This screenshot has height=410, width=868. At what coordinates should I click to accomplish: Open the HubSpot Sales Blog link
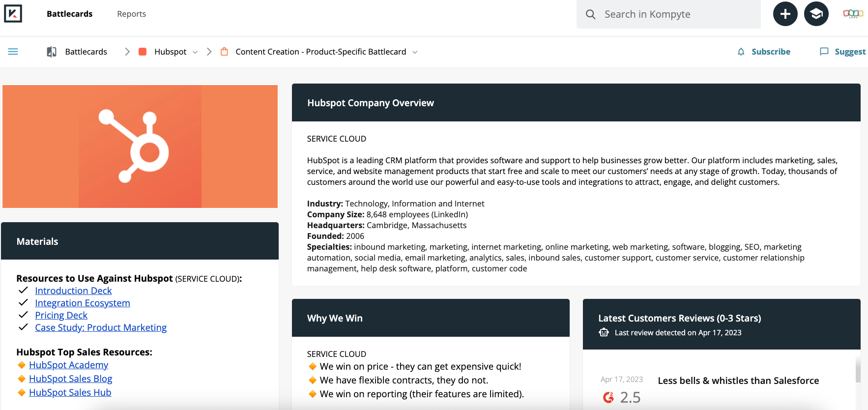pos(70,379)
